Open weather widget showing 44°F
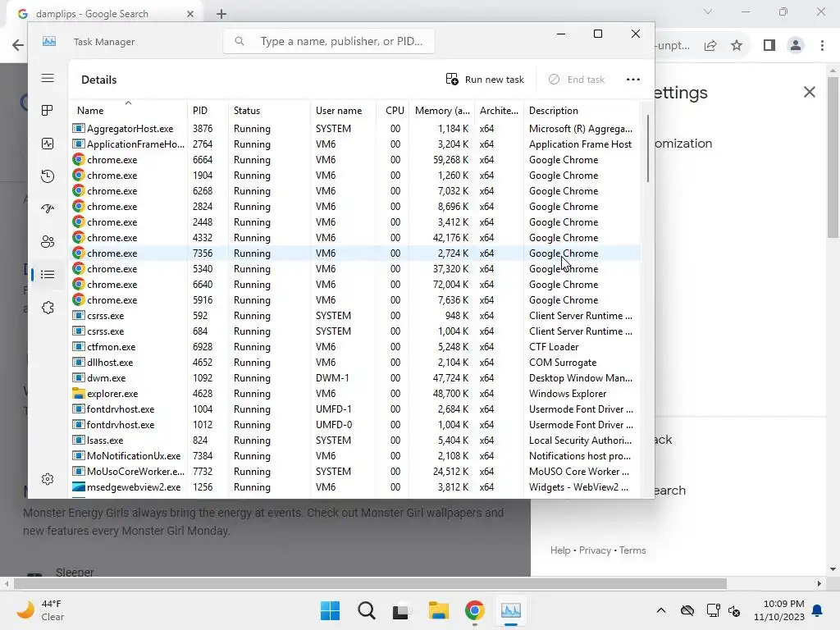Viewport: 840px width, 630px height. coord(41,610)
